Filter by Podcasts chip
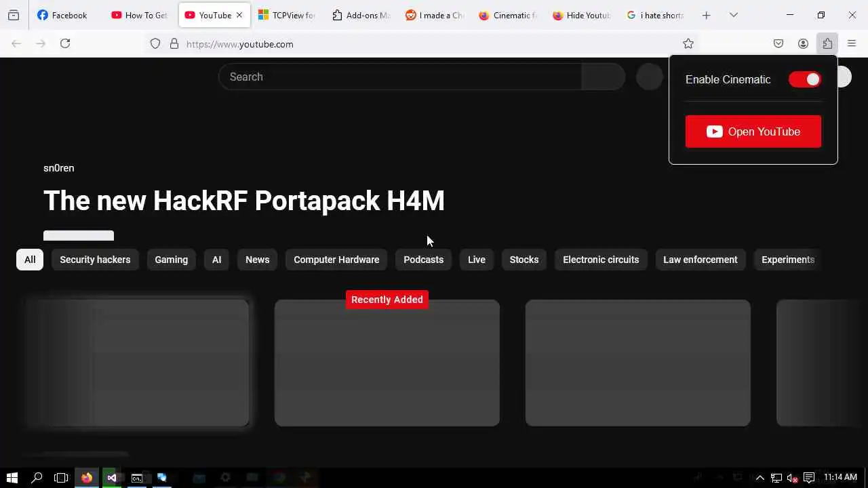The height and width of the screenshot is (488, 868). click(x=423, y=260)
